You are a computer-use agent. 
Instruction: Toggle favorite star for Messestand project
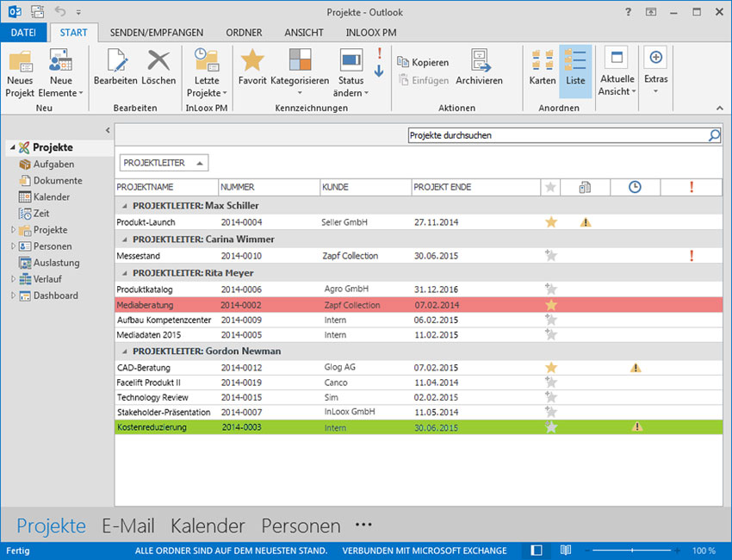pos(551,256)
